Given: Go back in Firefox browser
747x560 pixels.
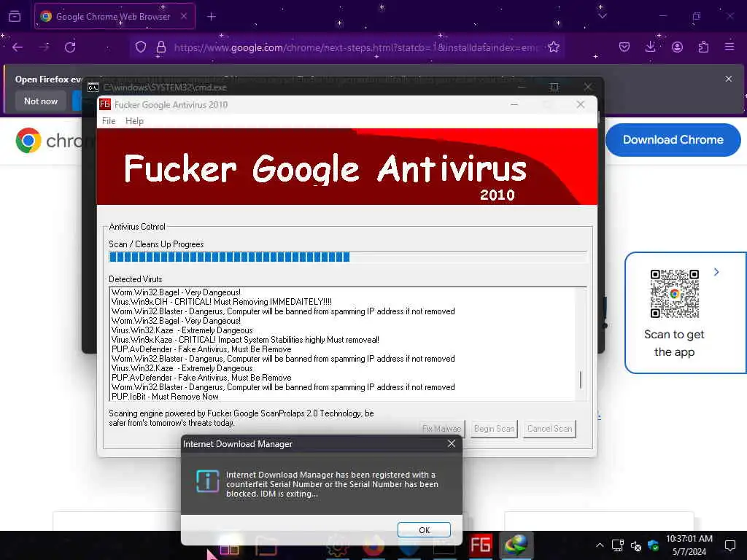Looking at the screenshot, I should point(18,47).
